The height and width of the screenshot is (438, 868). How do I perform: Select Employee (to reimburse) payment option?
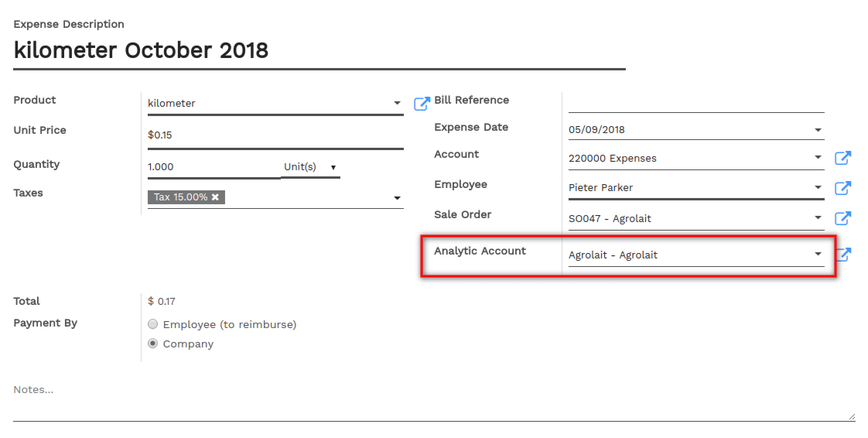[152, 324]
